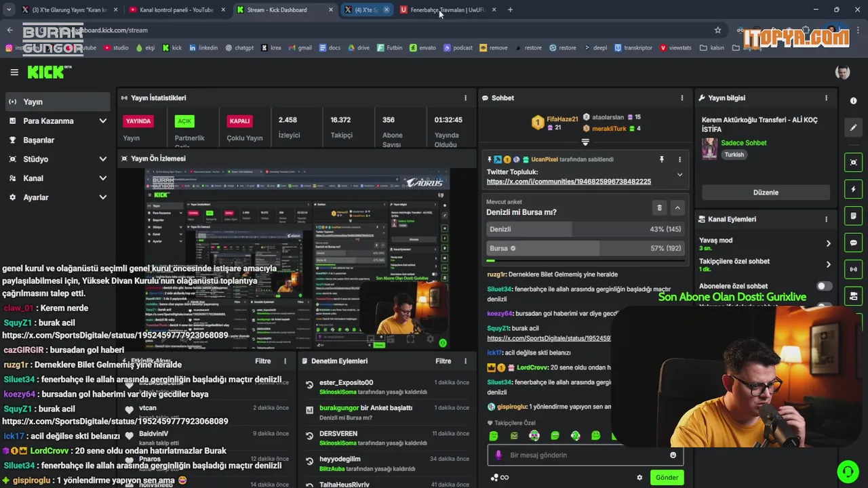
Task: Click the KICK logo
Action: point(49,72)
